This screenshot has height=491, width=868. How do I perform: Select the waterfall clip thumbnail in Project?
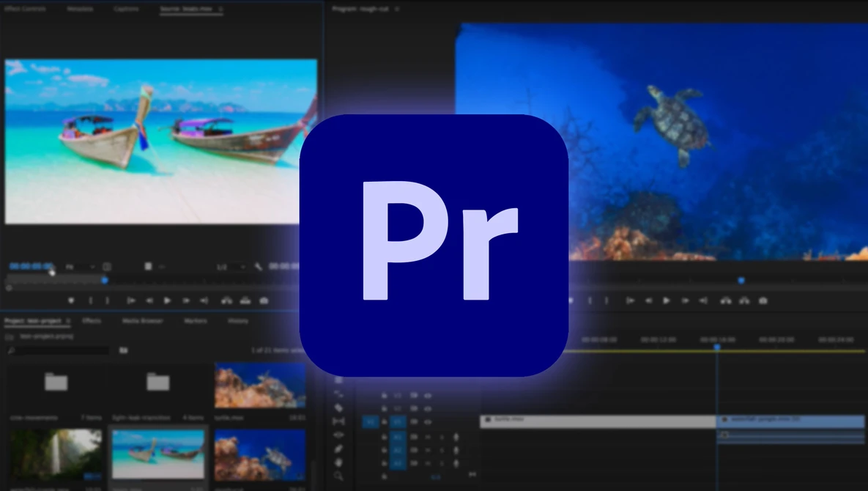tap(56, 454)
